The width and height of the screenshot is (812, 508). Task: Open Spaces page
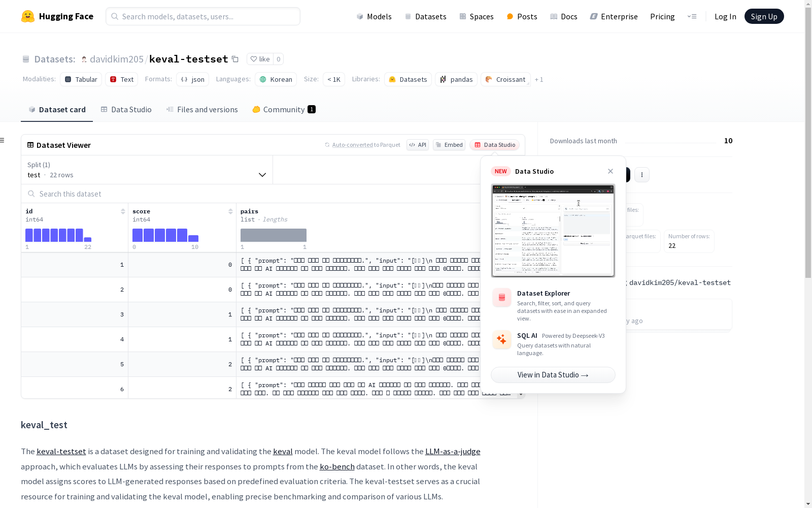pyautogui.click(x=477, y=16)
